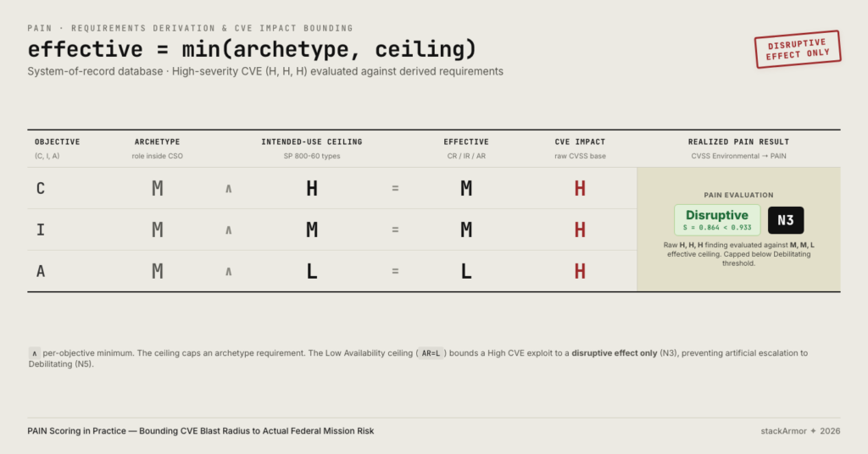This screenshot has height=454, width=868.
Task: Click the 'Raw H, H, H finding evaluated' description
Action: [x=738, y=254]
